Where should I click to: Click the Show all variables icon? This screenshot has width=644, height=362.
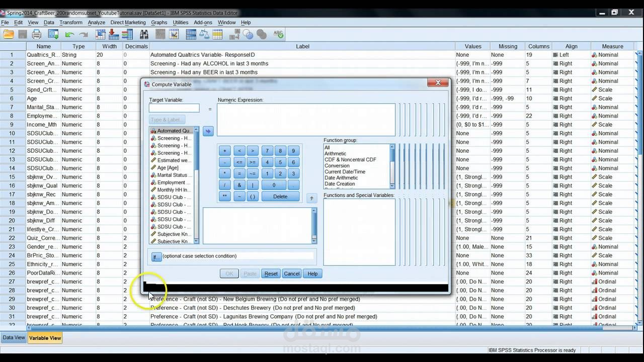[262, 34]
